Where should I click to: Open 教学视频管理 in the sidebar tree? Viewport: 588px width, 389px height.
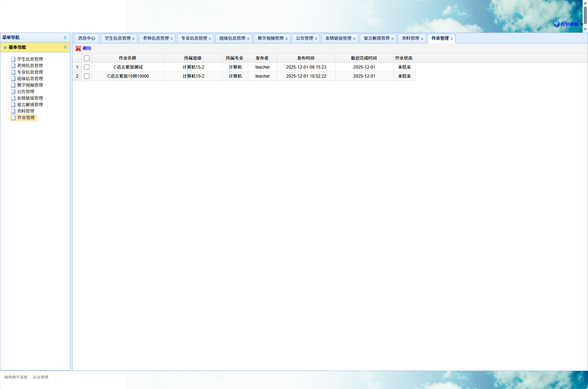coord(30,85)
